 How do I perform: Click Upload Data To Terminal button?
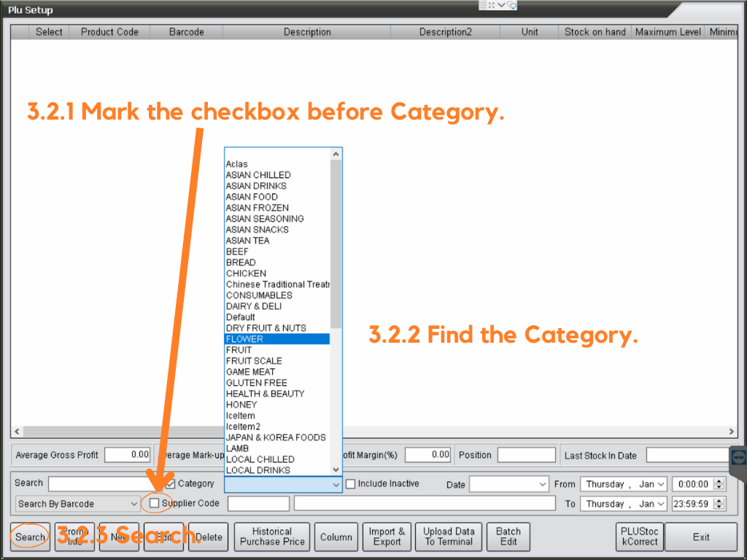449,537
